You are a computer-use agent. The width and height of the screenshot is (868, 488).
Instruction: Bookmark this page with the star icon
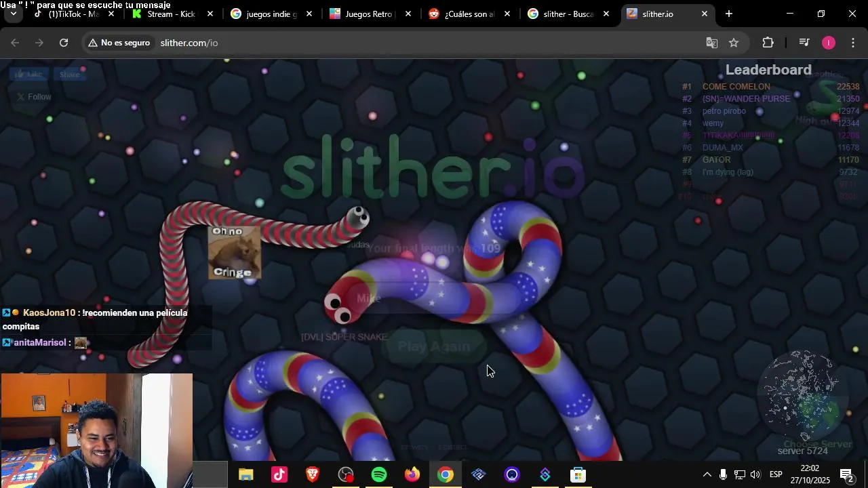[x=734, y=43]
